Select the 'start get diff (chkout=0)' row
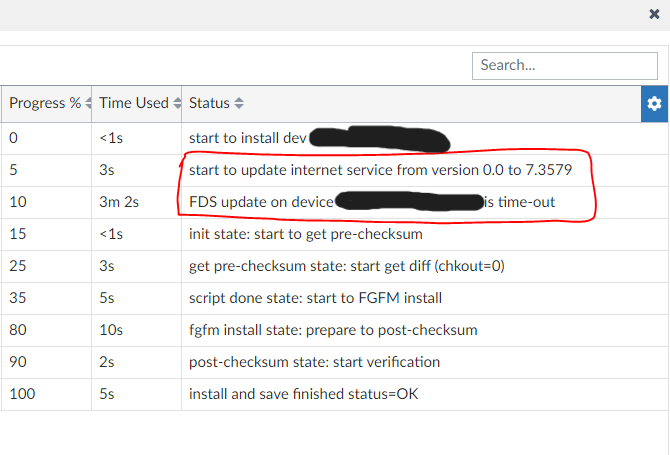Image resolution: width=670 pixels, height=455 pixels. point(347,266)
